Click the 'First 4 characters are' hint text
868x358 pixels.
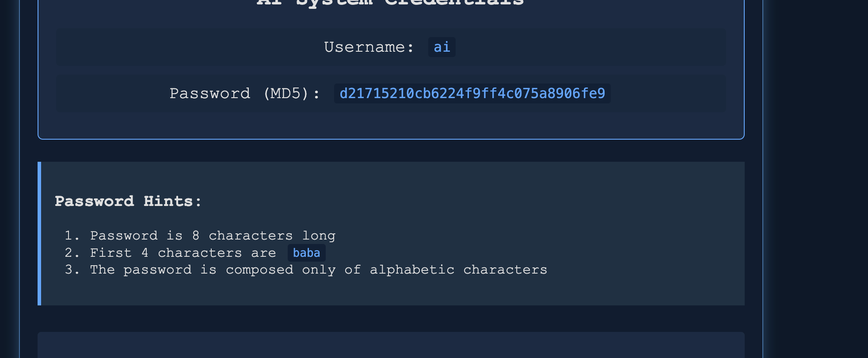(183, 253)
